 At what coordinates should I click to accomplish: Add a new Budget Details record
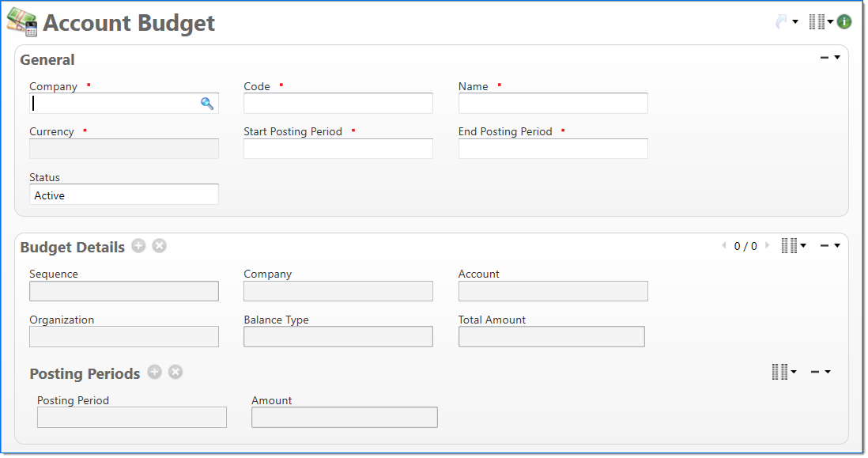(x=139, y=246)
